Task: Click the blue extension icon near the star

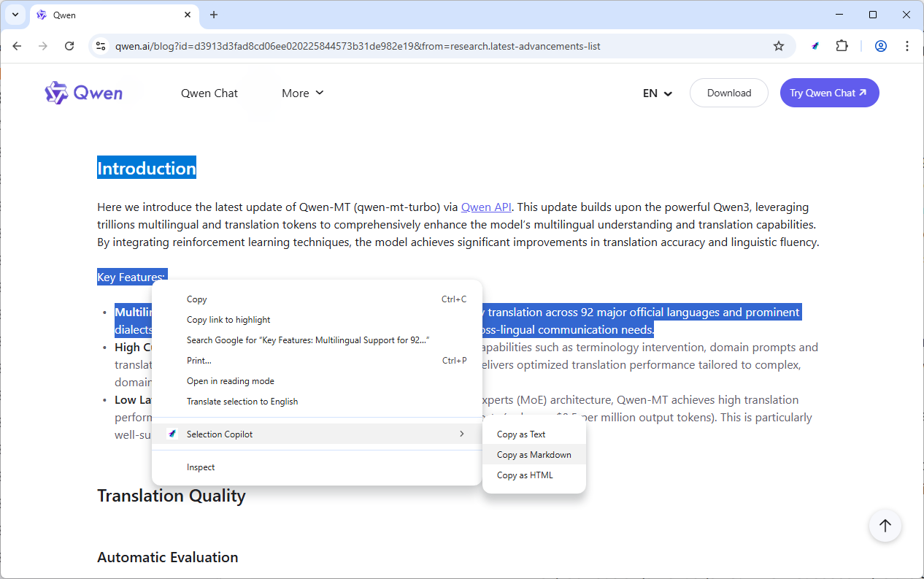Action: click(815, 45)
